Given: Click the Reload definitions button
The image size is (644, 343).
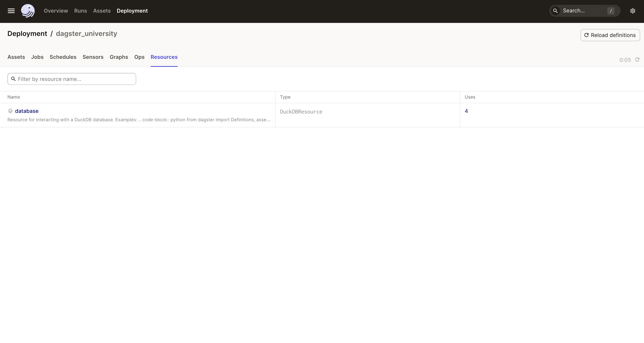Looking at the screenshot, I should pyautogui.click(x=610, y=35).
